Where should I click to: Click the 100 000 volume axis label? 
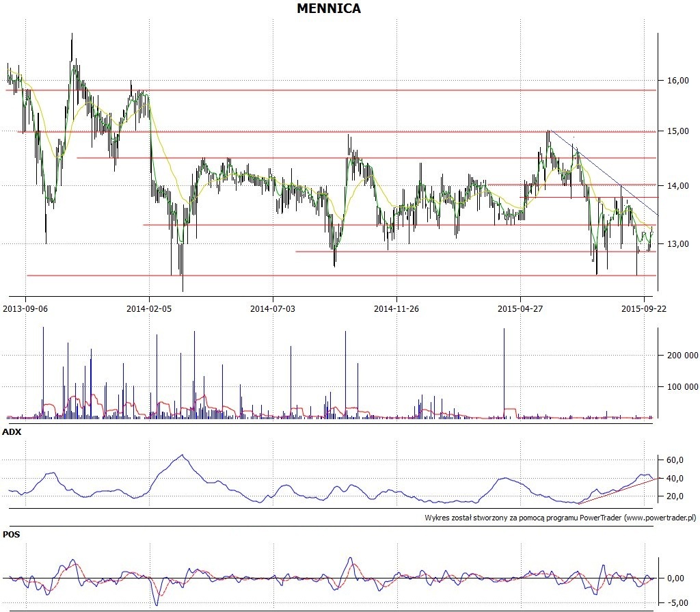683,387
